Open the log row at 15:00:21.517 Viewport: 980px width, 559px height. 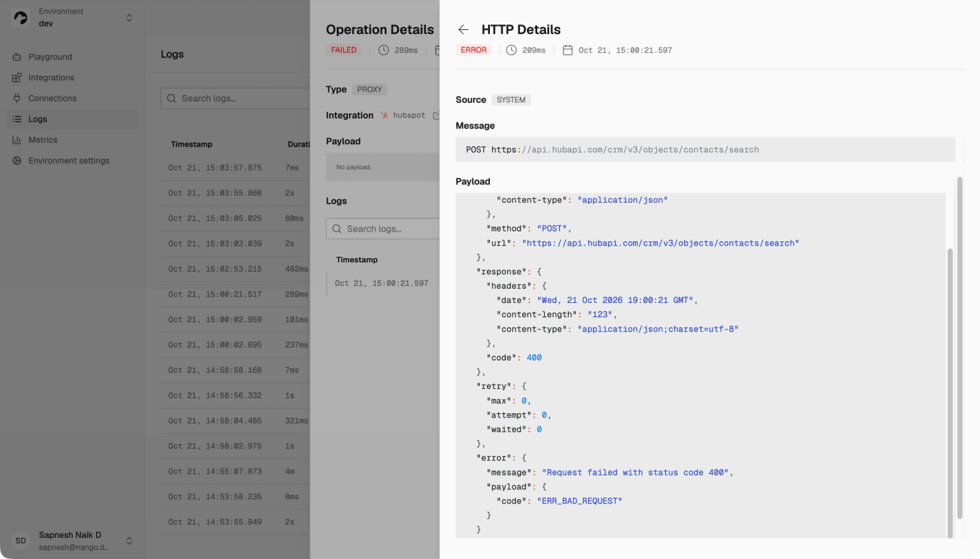click(x=235, y=294)
